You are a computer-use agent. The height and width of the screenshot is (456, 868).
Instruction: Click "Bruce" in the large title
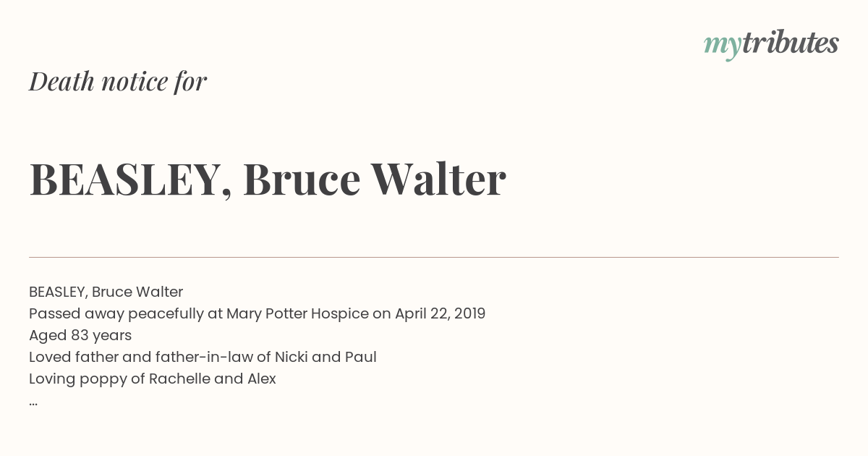[x=302, y=180]
